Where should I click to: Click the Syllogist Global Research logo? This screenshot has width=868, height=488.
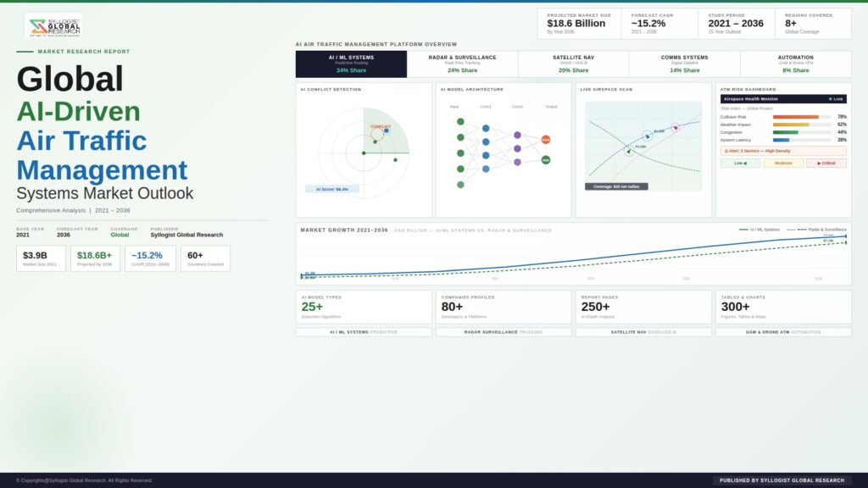(x=53, y=26)
